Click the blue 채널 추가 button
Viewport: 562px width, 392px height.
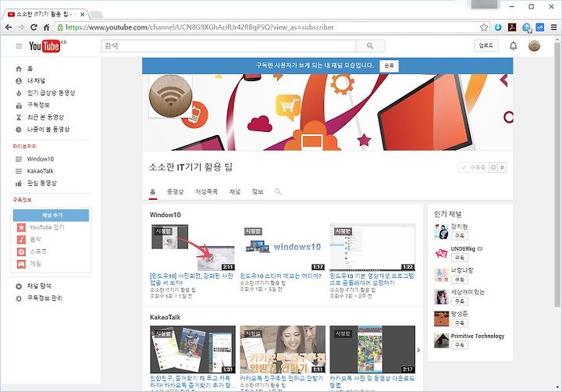52,216
